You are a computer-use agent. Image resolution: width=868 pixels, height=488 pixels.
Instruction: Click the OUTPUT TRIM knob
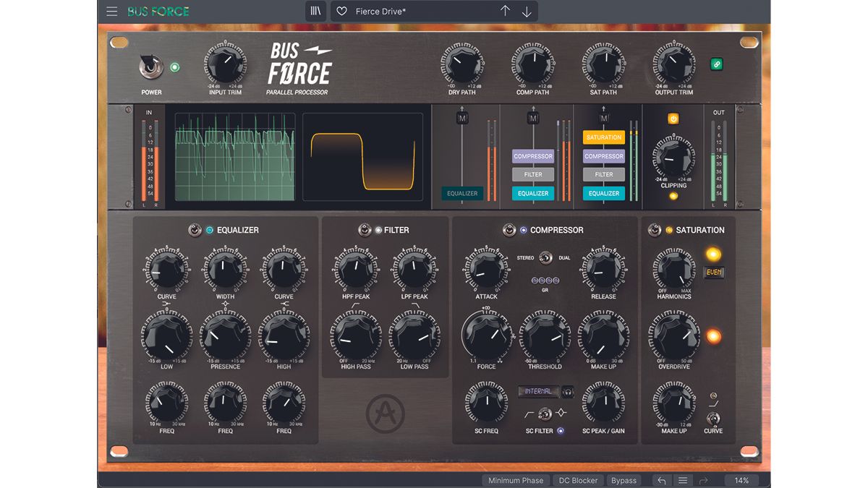tap(674, 65)
